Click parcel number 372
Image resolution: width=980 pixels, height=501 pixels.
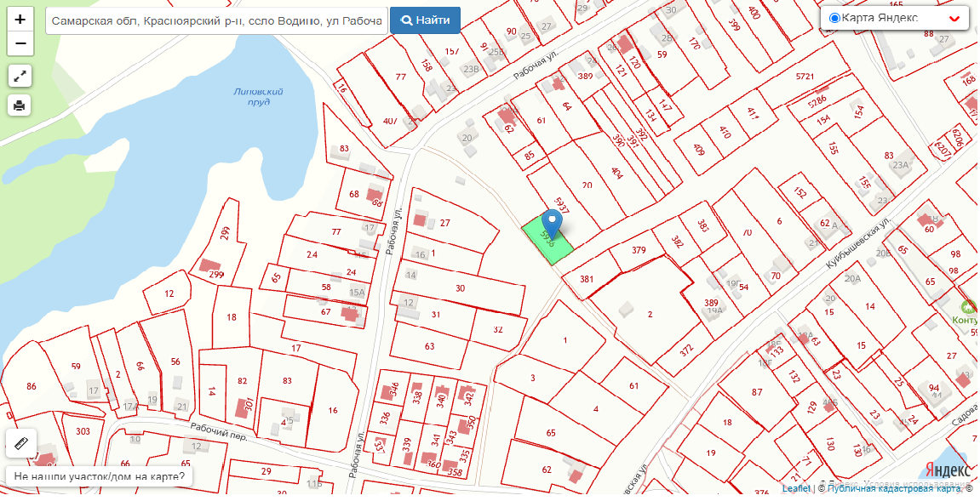pyautogui.click(x=686, y=350)
